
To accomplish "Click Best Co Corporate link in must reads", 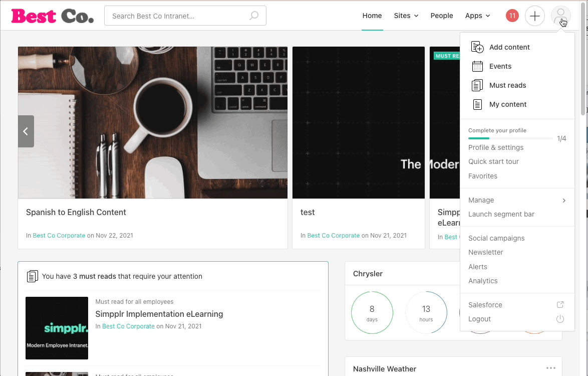I will [128, 326].
